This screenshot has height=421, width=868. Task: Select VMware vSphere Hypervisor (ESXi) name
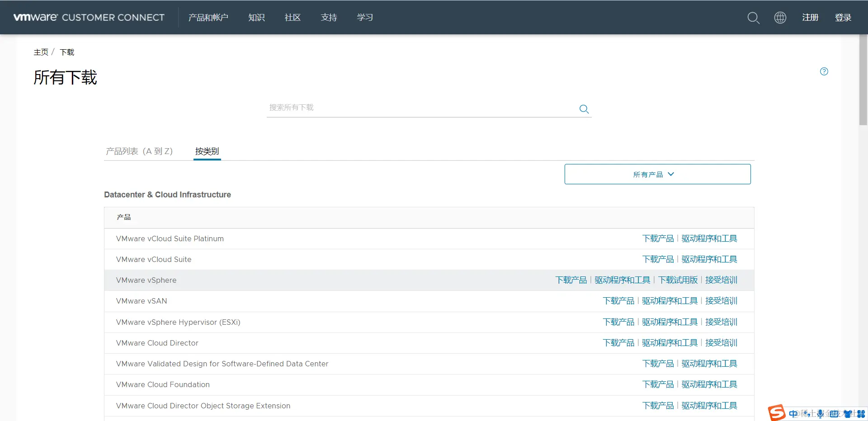(178, 322)
